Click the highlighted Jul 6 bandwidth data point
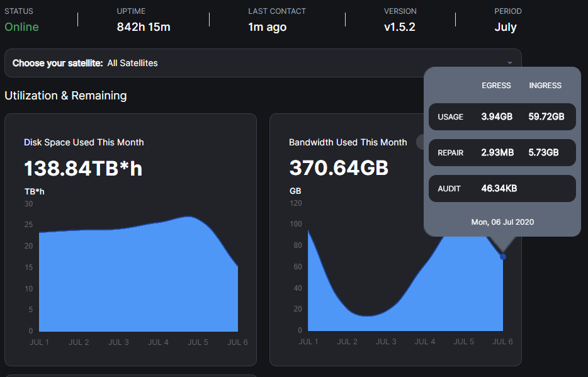Screen dimensions: 588x377 [503, 257]
